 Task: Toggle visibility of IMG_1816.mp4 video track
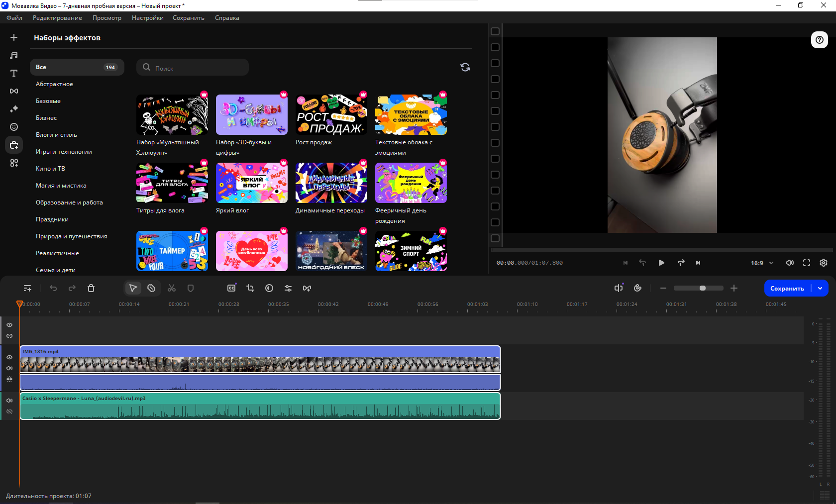click(x=9, y=357)
